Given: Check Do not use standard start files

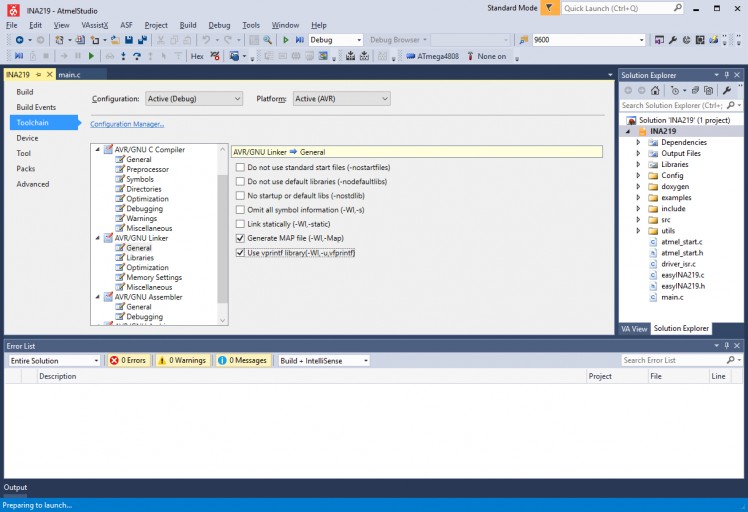Looking at the screenshot, I should [240, 167].
